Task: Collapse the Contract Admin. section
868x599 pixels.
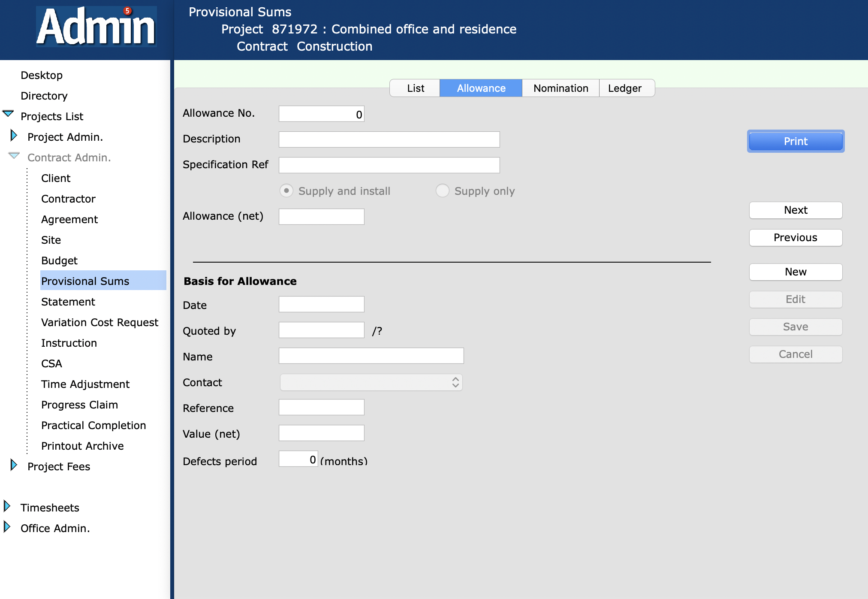Action: pyautogui.click(x=14, y=156)
